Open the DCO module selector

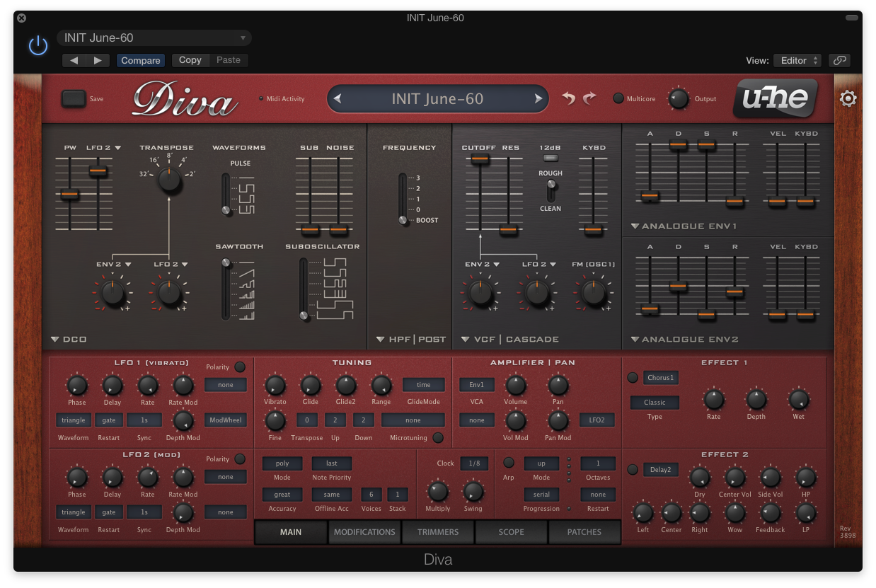pos(69,340)
